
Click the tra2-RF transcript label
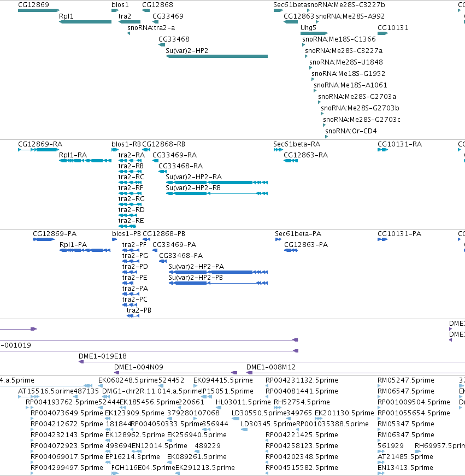[x=131, y=188]
